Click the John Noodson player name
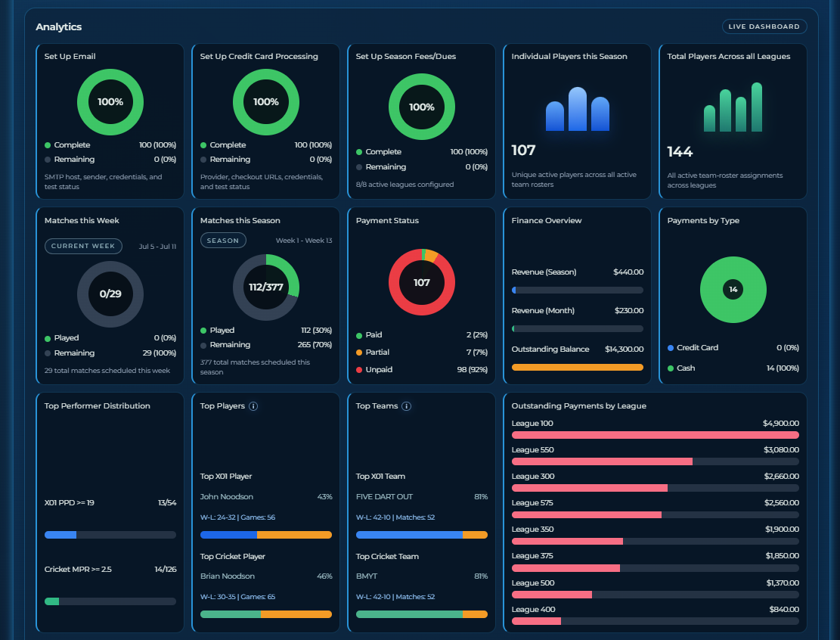This screenshot has width=840, height=640. click(227, 497)
